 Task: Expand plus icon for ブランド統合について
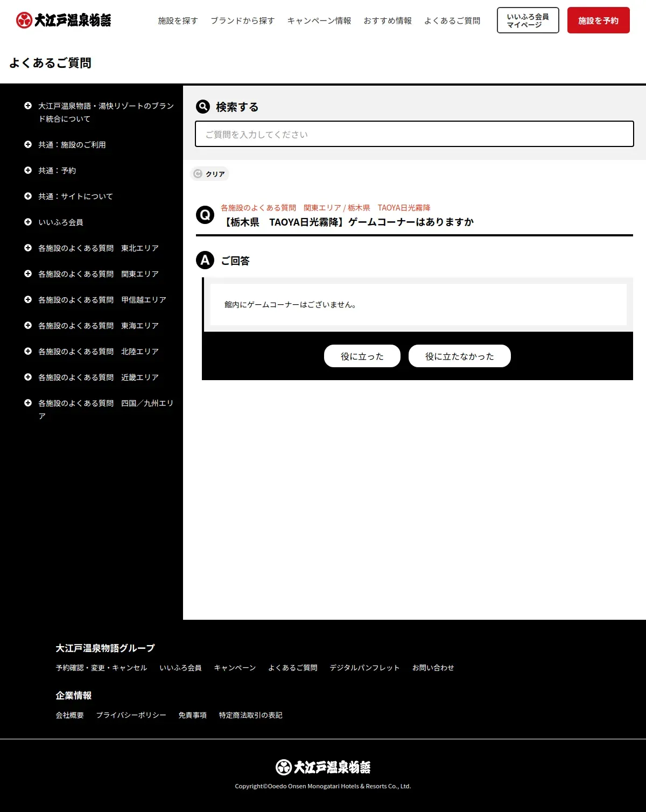[28, 106]
